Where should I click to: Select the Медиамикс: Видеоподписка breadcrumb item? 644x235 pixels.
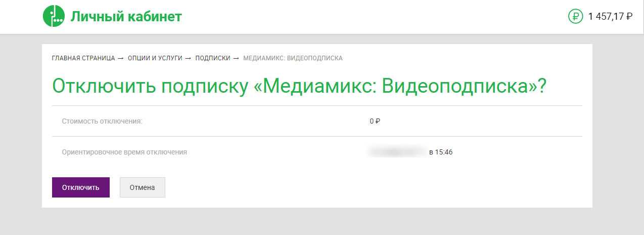(x=293, y=58)
